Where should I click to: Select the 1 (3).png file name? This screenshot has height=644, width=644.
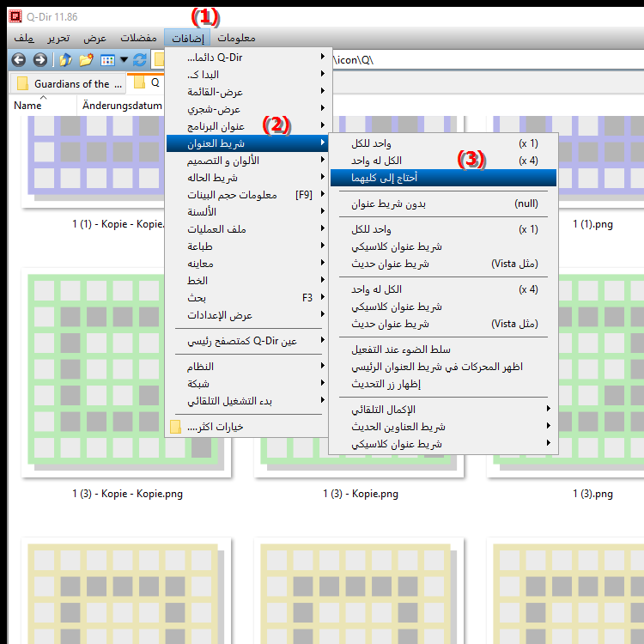pos(592,494)
